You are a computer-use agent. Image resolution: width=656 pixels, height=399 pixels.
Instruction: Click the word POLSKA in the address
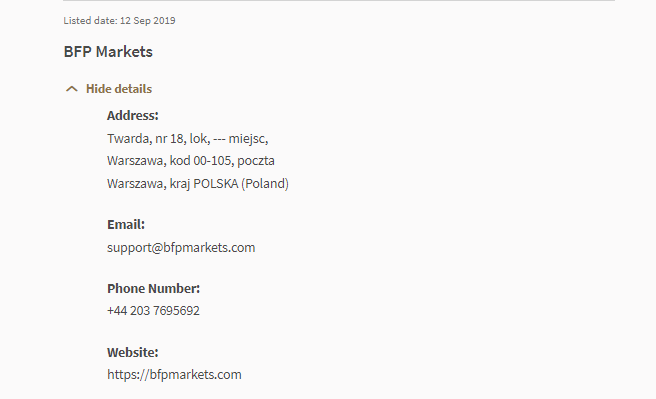point(215,184)
